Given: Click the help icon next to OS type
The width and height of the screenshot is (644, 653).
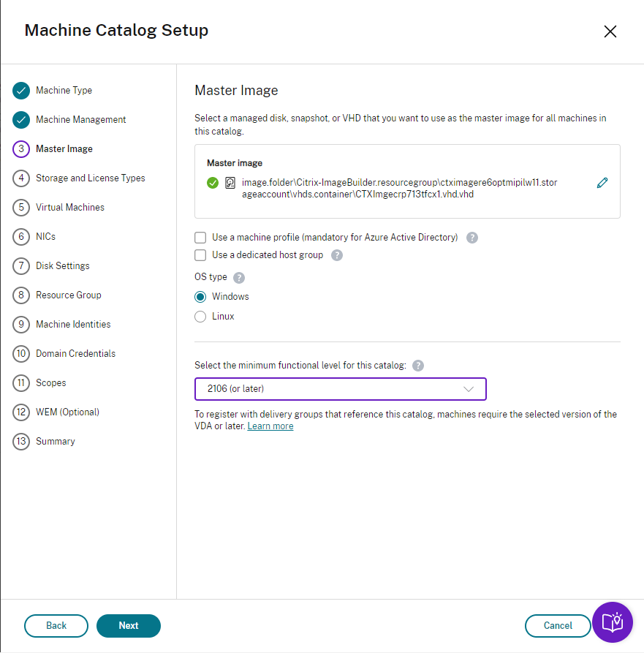Looking at the screenshot, I should coord(239,278).
